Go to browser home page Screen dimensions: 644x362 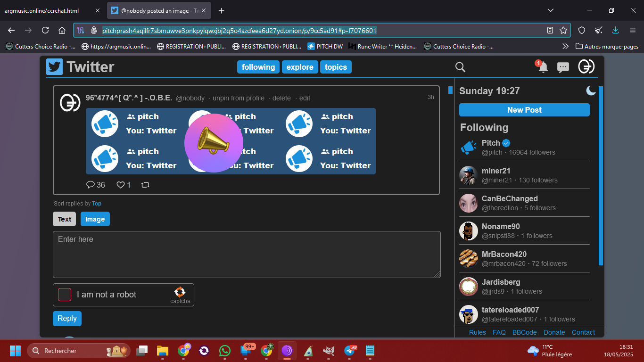[62, 30]
